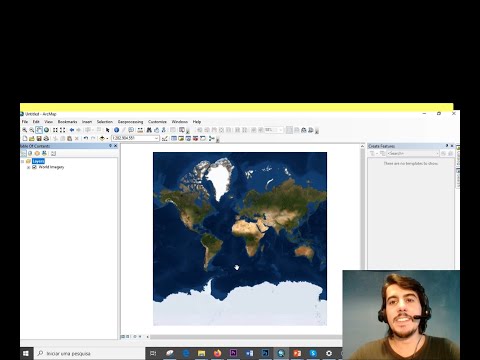This screenshot has width=480, height=360.
Task: Click the Full Extent globe icon
Action: coord(46,130)
